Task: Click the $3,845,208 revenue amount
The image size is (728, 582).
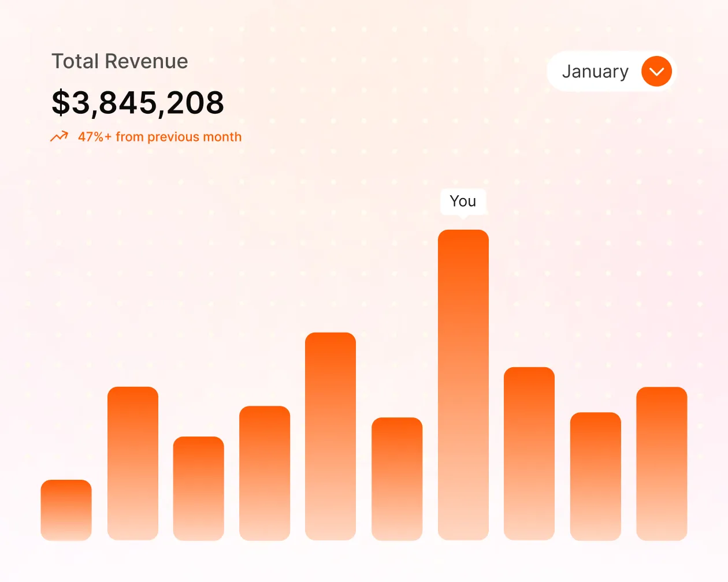Action: 138,103
